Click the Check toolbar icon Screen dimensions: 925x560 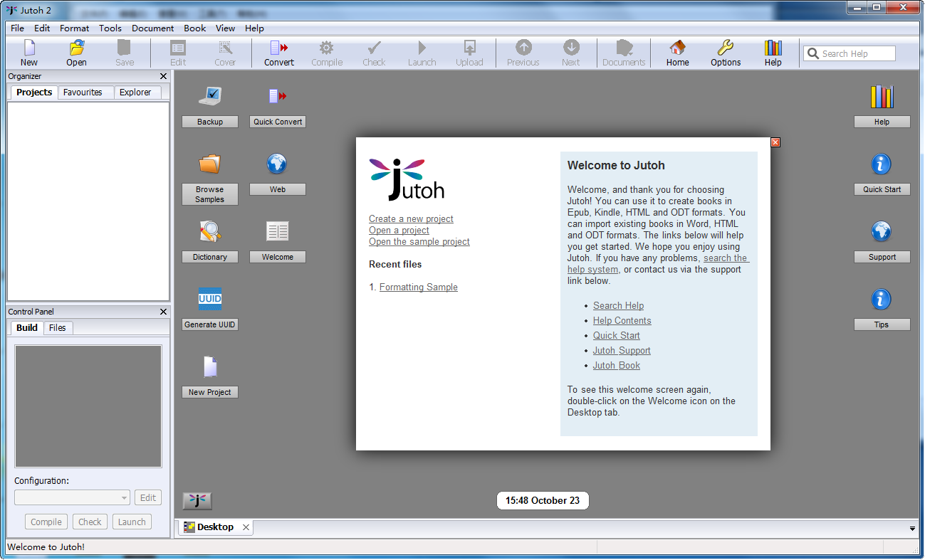pos(374,48)
